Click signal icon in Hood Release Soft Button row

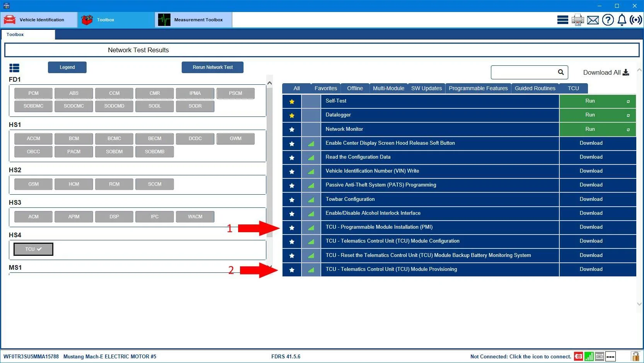point(311,144)
